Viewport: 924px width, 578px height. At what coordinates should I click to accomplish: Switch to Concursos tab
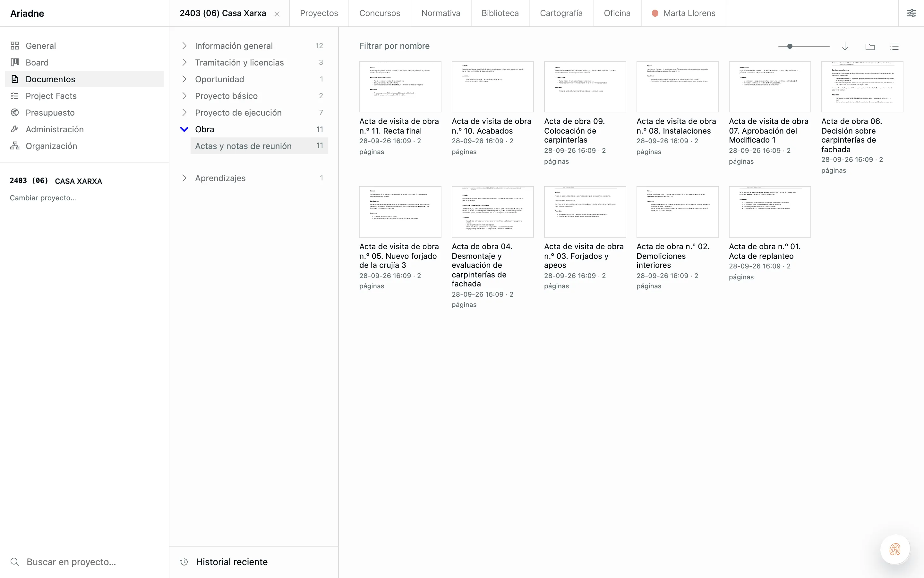(x=380, y=13)
